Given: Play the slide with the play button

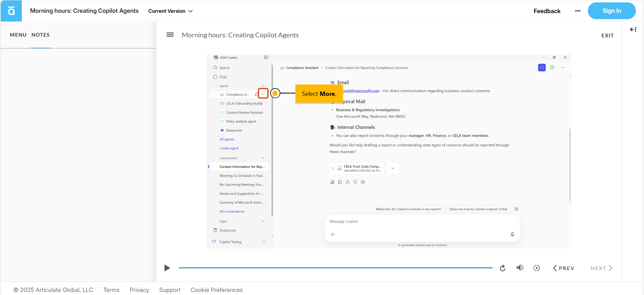Looking at the screenshot, I should (x=167, y=268).
